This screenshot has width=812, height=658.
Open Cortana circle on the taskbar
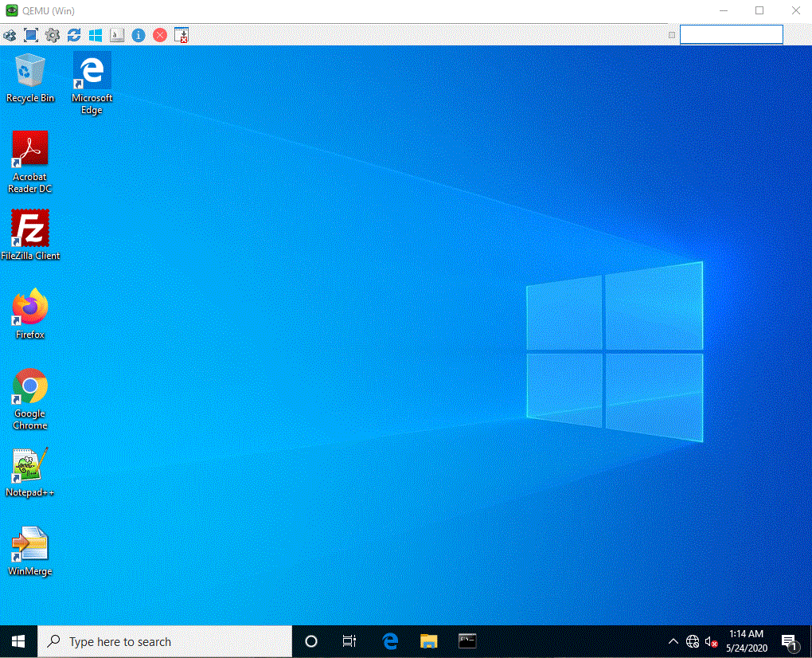[x=311, y=641]
